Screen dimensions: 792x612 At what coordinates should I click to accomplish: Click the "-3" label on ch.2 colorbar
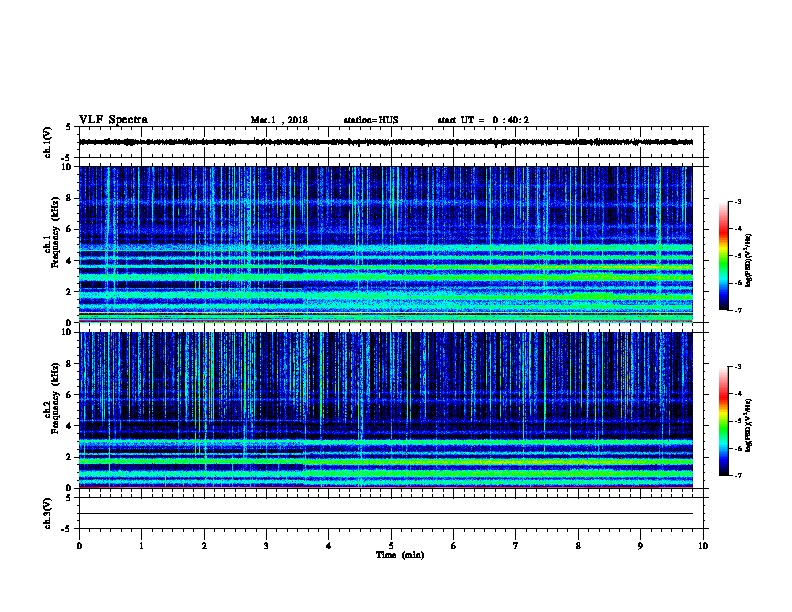(x=737, y=367)
